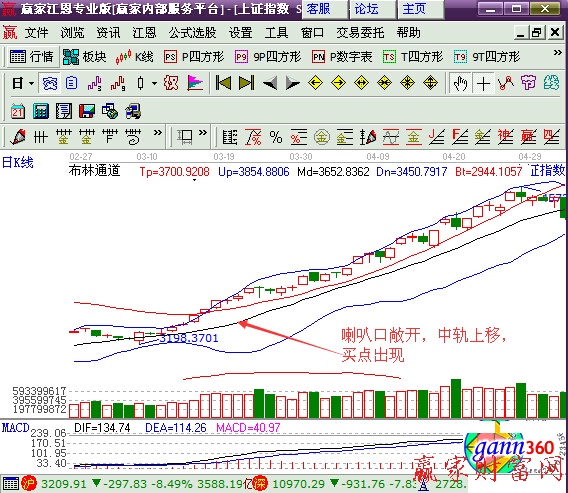Switch to the K线 chart view
The image size is (568, 493).
pos(134,57)
